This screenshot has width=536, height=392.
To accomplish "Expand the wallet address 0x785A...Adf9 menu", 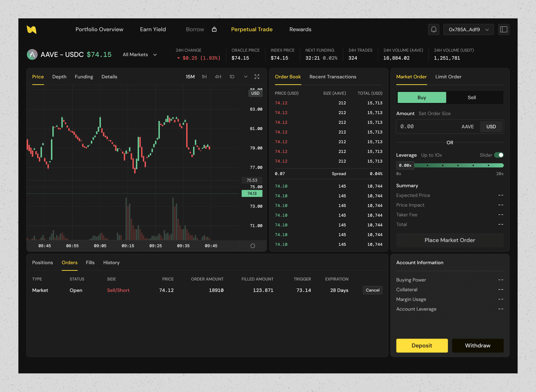I will point(468,29).
